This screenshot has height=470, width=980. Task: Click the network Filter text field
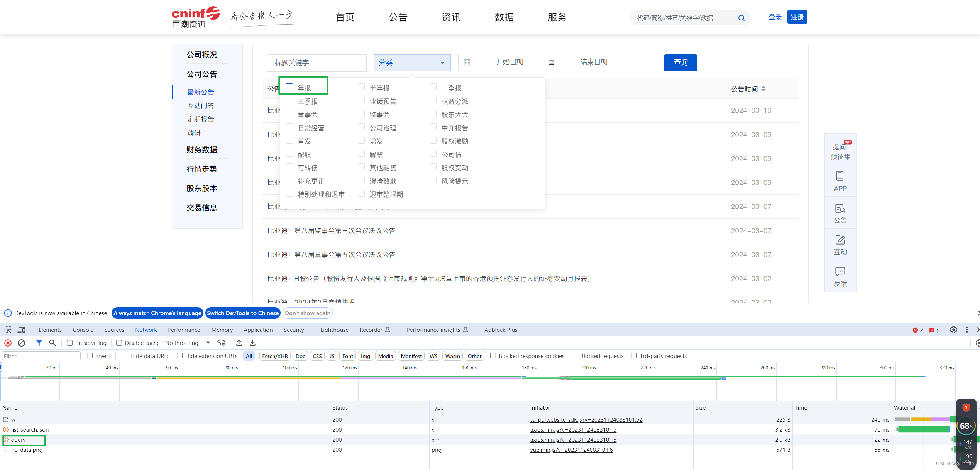(41, 356)
